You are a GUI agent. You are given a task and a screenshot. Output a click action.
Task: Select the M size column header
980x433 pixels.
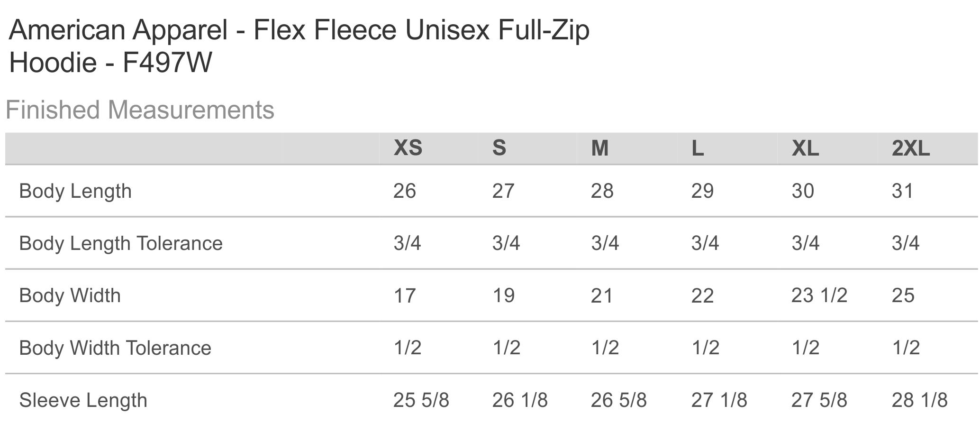tap(599, 148)
